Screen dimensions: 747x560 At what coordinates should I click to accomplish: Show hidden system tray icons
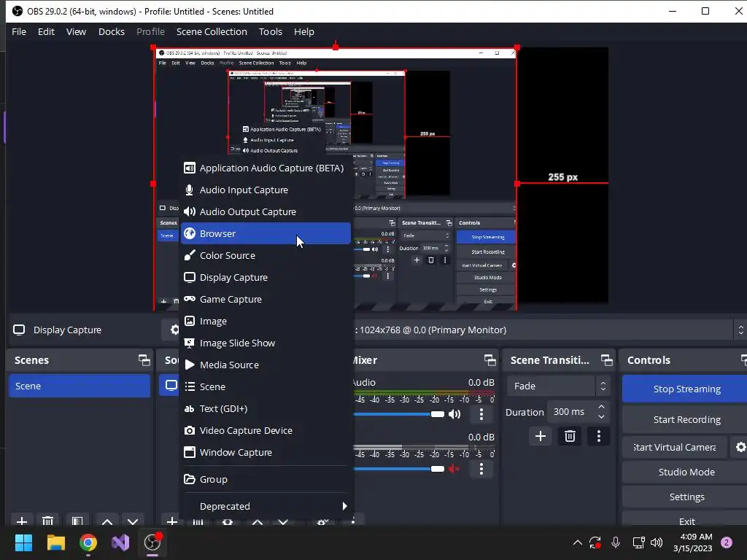click(578, 542)
